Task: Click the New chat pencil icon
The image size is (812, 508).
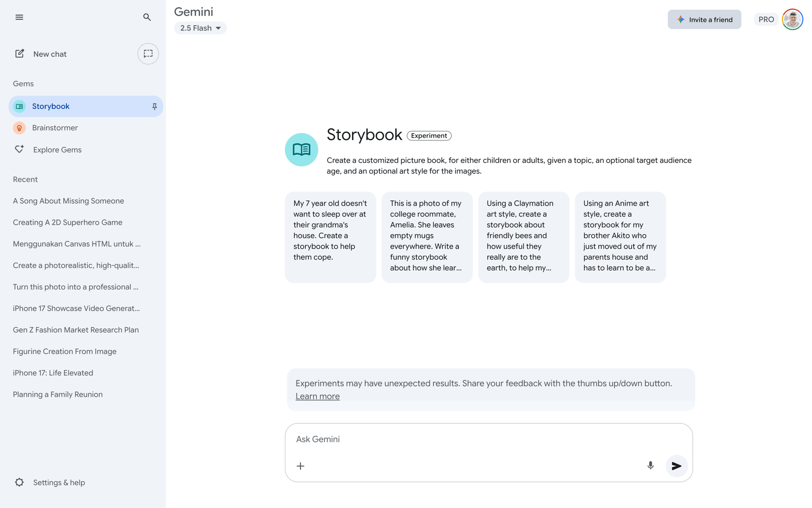Action: click(19, 53)
